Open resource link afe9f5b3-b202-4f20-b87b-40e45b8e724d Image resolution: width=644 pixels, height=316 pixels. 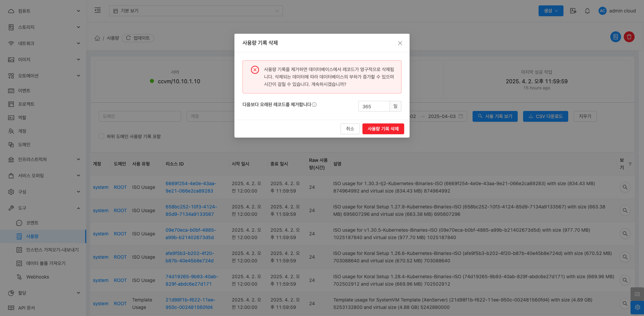coord(190,257)
